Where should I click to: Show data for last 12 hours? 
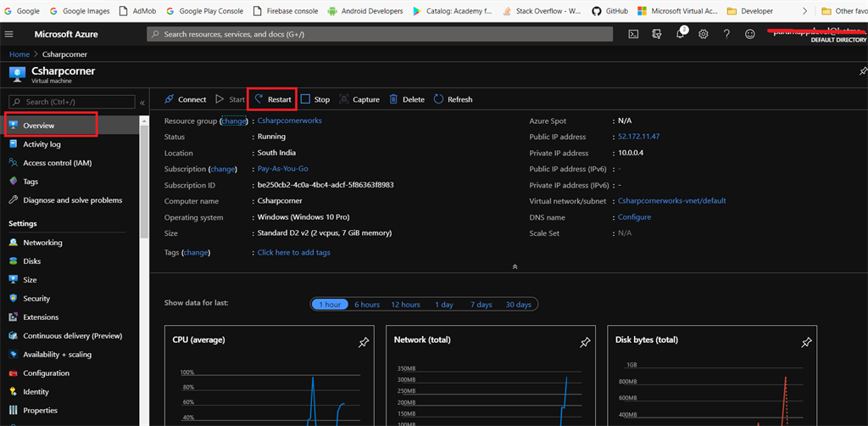click(406, 305)
